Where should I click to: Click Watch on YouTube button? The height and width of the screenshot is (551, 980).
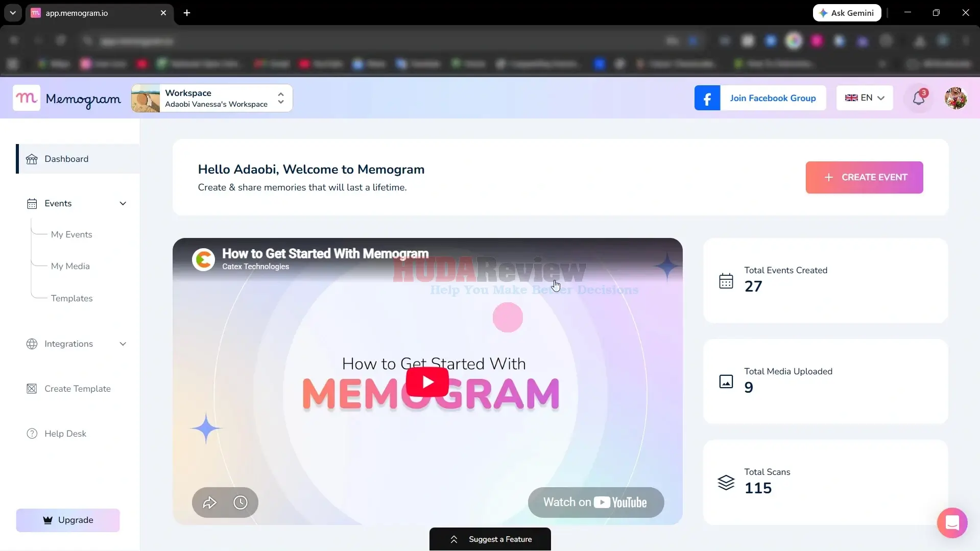[596, 502]
